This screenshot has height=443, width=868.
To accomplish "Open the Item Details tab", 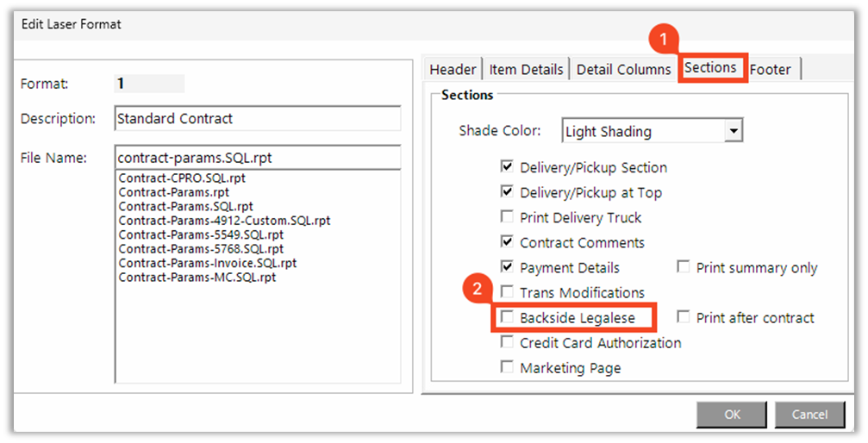I will click(x=526, y=70).
